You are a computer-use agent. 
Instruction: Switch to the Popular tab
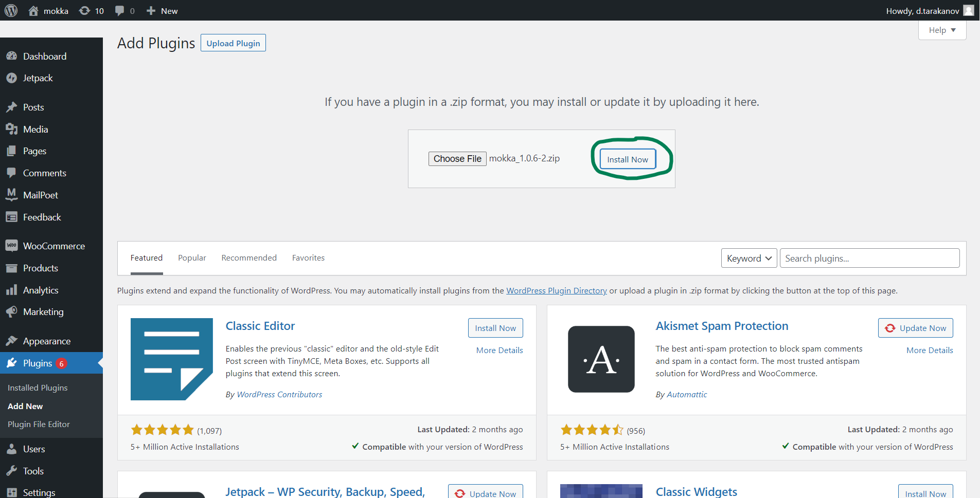[192, 258]
